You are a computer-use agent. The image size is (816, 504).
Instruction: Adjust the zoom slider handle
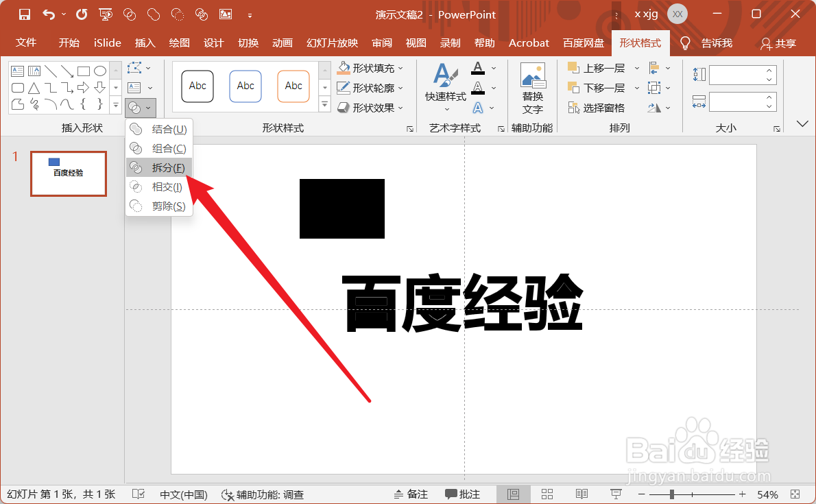click(x=672, y=494)
